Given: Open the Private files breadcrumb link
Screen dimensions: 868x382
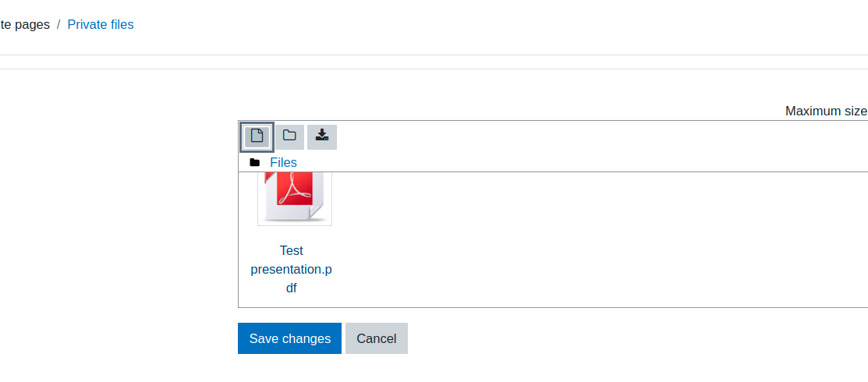Looking at the screenshot, I should tap(101, 24).
